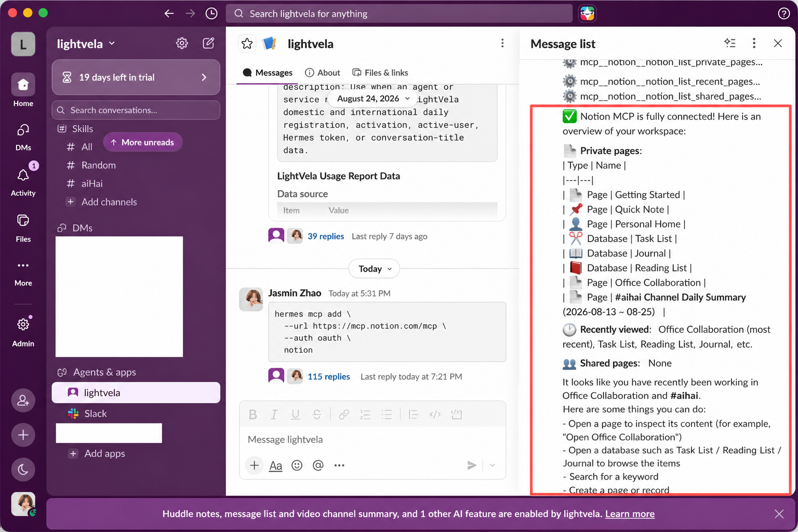This screenshot has height=532, width=798.
Task: Collapse the DMs section
Action: point(75,228)
